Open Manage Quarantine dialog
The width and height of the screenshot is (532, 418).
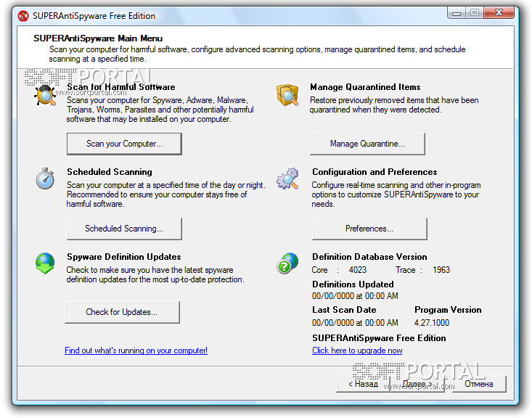coord(367,144)
